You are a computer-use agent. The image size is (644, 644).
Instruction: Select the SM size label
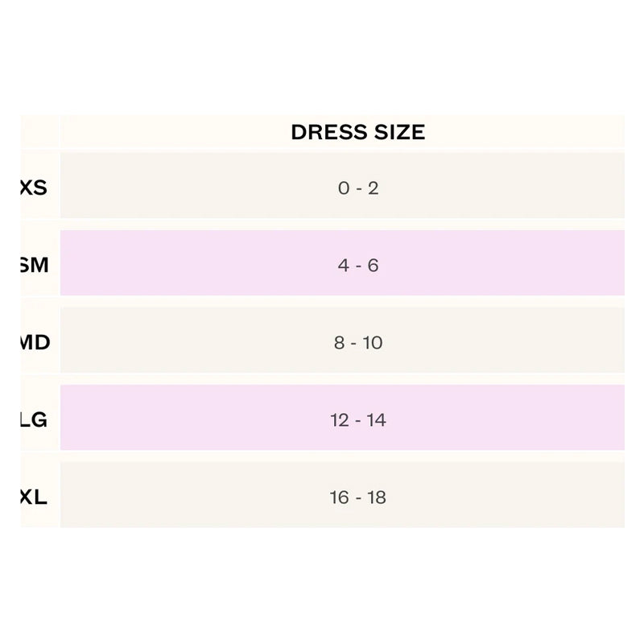pyautogui.click(x=34, y=265)
